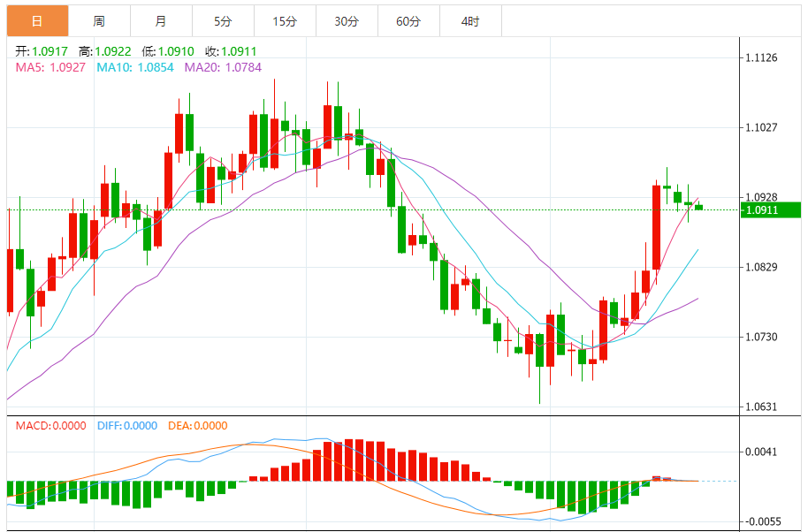Click the 1.0730 price axis label

[762, 337]
